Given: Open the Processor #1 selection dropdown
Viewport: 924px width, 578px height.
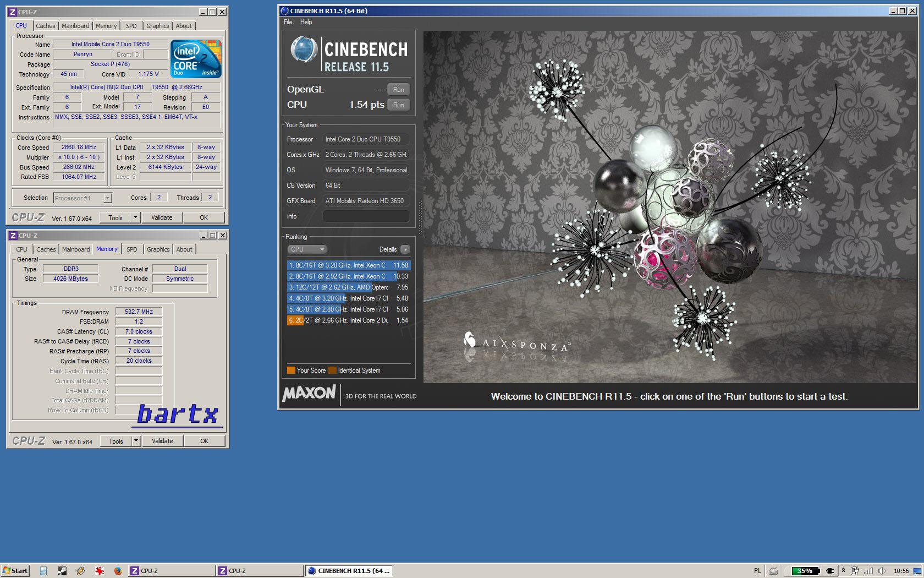Looking at the screenshot, I should [x=82, y=198].
